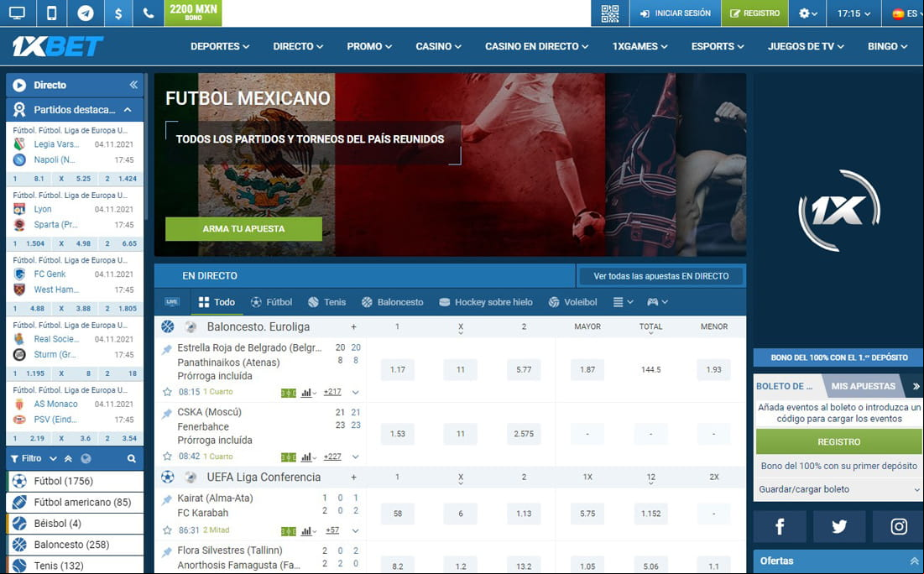924x574 pixels.
Task: Collapse the Partidos destacados section
Action: (128, 110)
